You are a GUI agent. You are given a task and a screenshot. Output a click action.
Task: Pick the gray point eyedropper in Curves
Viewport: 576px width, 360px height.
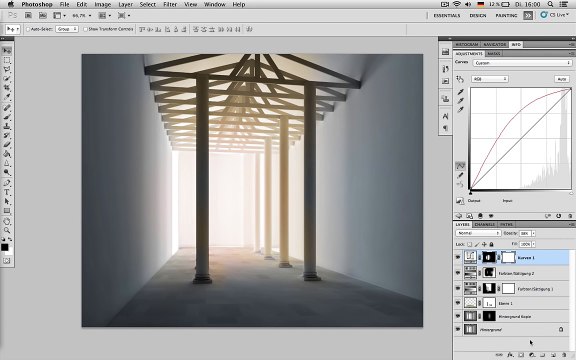point(461,101)
